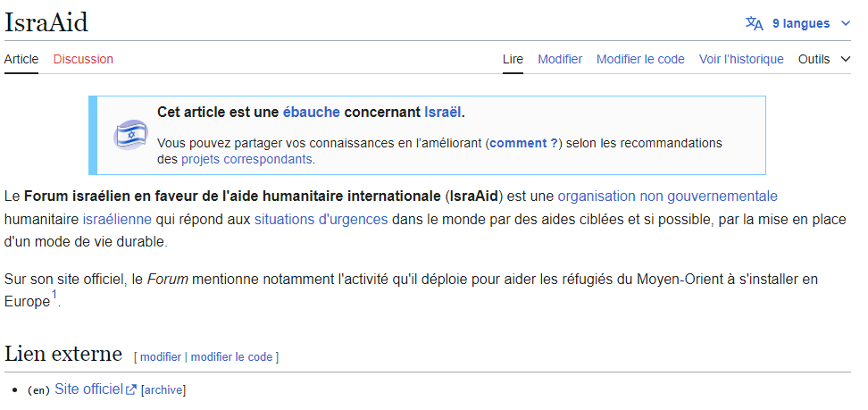Screen dimensions: 868x410
Task: Select the Lire tab
Action: tap(513, 59)
